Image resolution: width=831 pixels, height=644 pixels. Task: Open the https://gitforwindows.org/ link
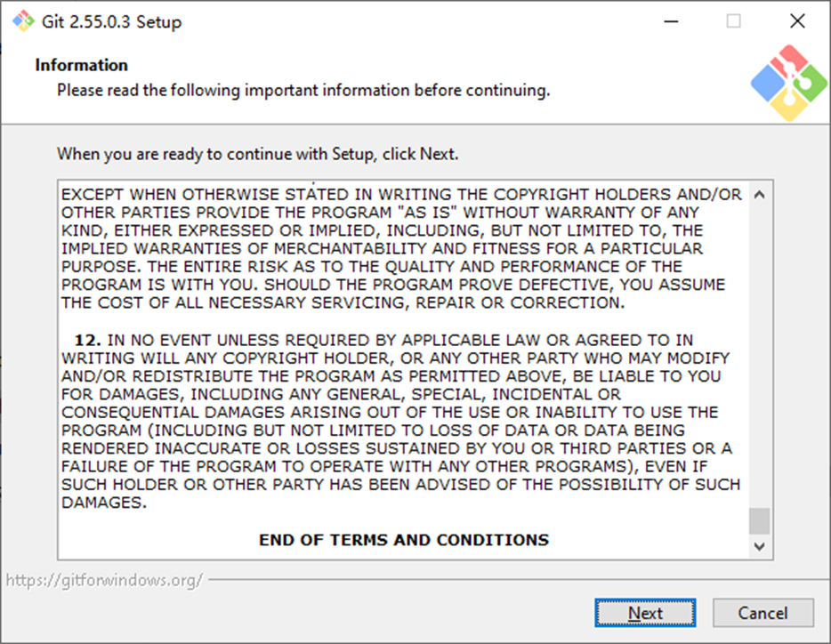click(104, 580)
